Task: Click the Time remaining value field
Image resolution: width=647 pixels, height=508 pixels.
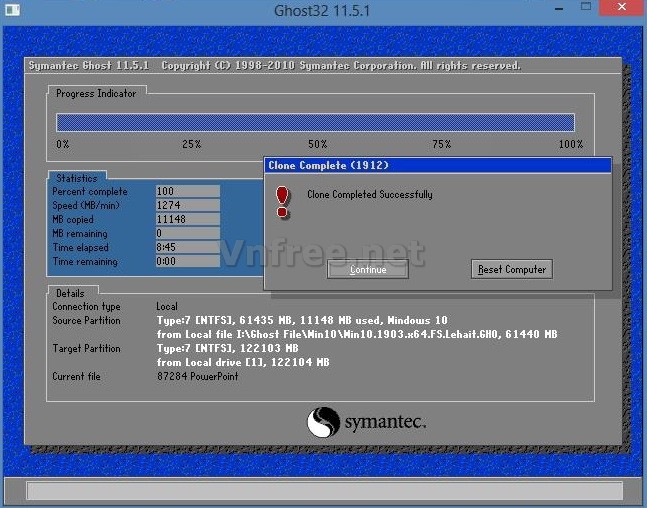Action: [x=187, y=261]
